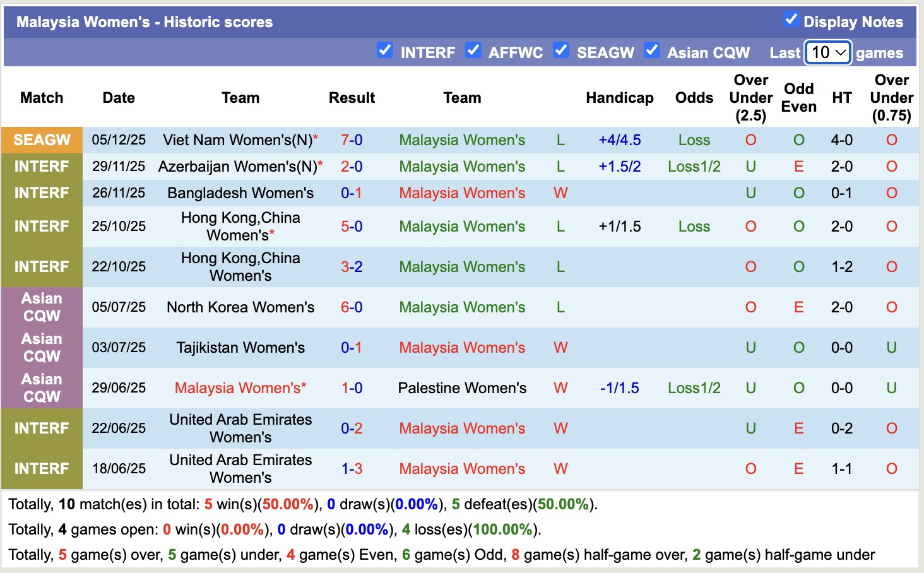924x573 pixels.
Task: Click Tajikistan Women's team name
Action: pos(240,348)
